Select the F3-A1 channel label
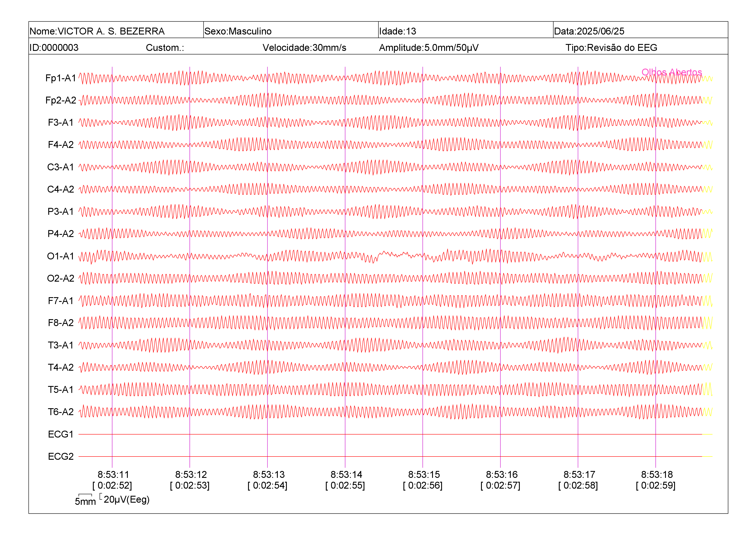Viewport: 756px width, 535px height. click(x=61, y=122)
